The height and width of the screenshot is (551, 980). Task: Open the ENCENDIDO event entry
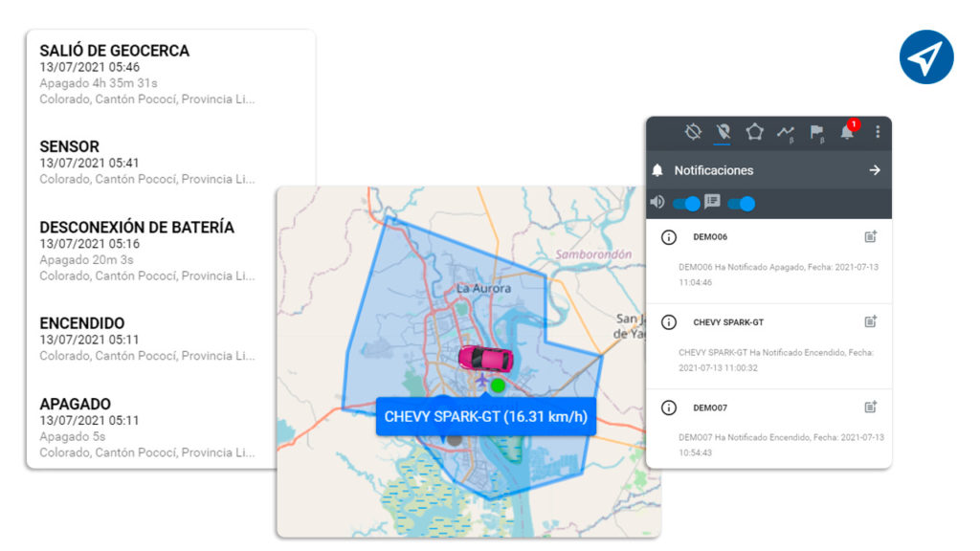pos(82,323)
